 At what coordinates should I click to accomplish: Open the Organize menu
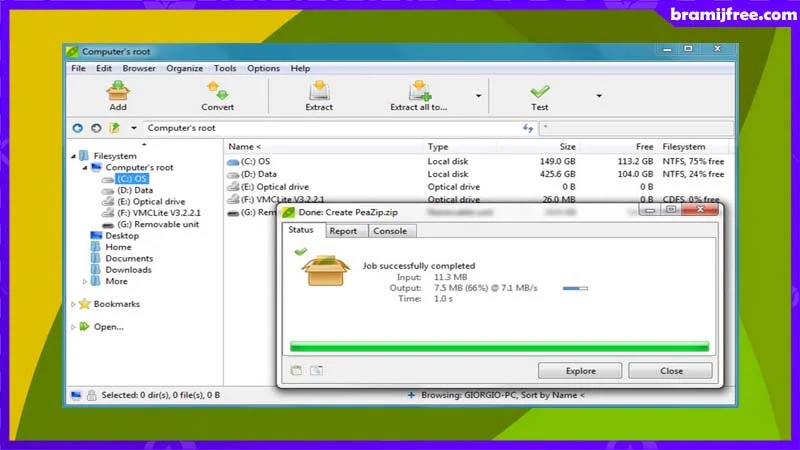click(185, 68)
